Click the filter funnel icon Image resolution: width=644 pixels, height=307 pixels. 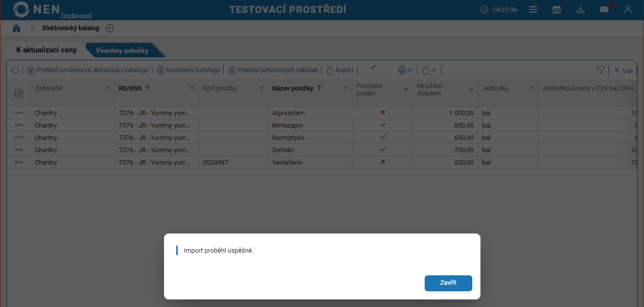600,70
